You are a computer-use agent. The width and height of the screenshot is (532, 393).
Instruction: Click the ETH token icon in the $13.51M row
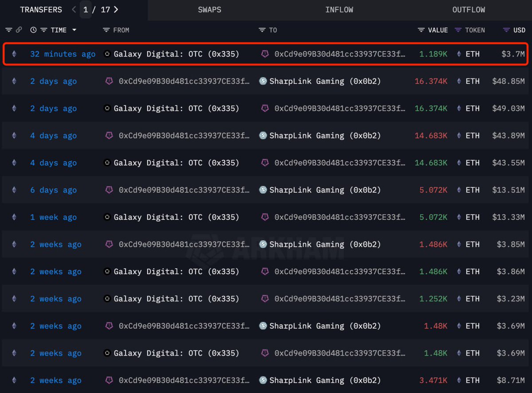[458, 190]
